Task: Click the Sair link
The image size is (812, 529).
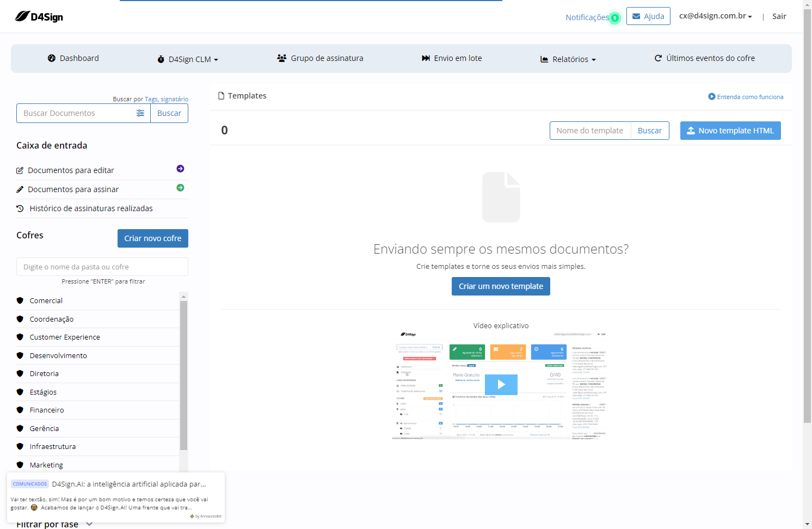Action: (x=779, y=16)
